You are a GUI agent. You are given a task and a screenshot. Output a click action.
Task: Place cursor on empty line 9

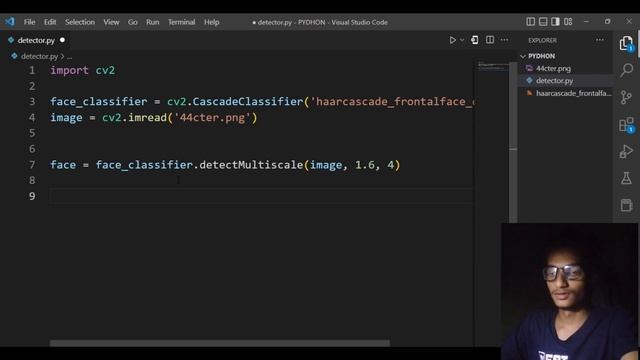point(261,196)
